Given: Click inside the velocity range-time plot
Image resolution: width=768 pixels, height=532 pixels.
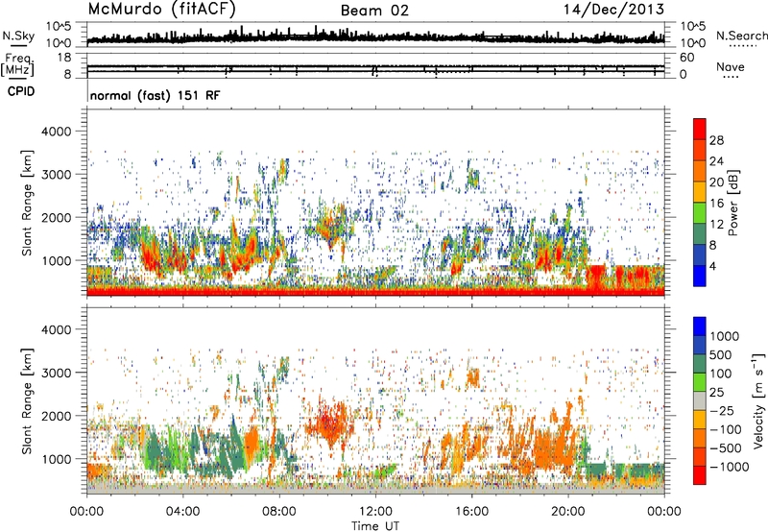Looking at the screenshot, I should (x=375, y=400).
